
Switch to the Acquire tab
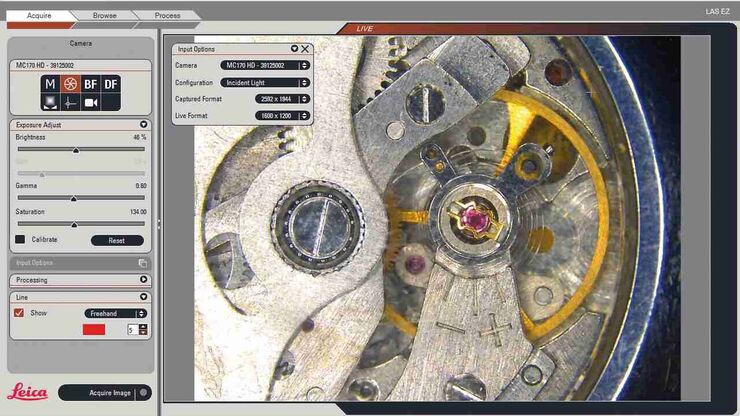point(39,16)
